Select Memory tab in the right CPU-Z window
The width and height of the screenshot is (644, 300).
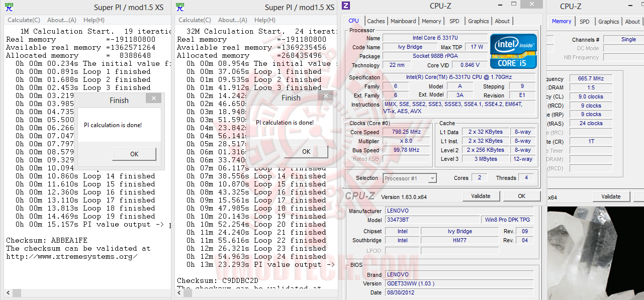[x=562, y=21]
